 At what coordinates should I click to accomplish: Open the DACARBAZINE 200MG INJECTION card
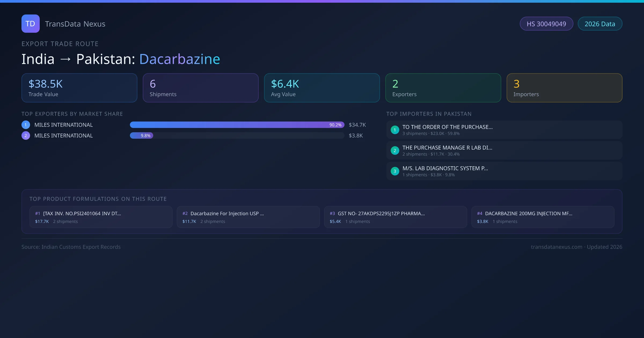(543, 217)
